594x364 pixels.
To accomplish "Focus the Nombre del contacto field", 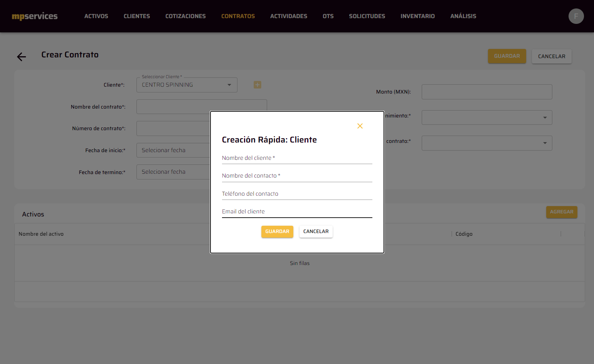I will pyautogui.click(x=297, y=176).
